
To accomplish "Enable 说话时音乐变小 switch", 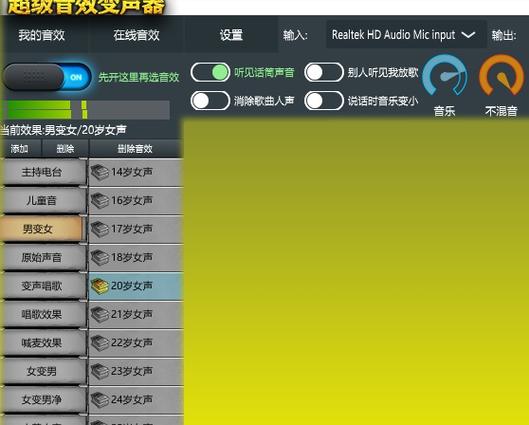I will click(324, 101).
